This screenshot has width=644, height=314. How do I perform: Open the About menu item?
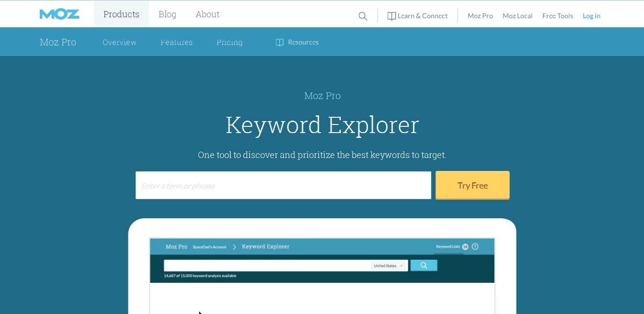tap(207, 14)
